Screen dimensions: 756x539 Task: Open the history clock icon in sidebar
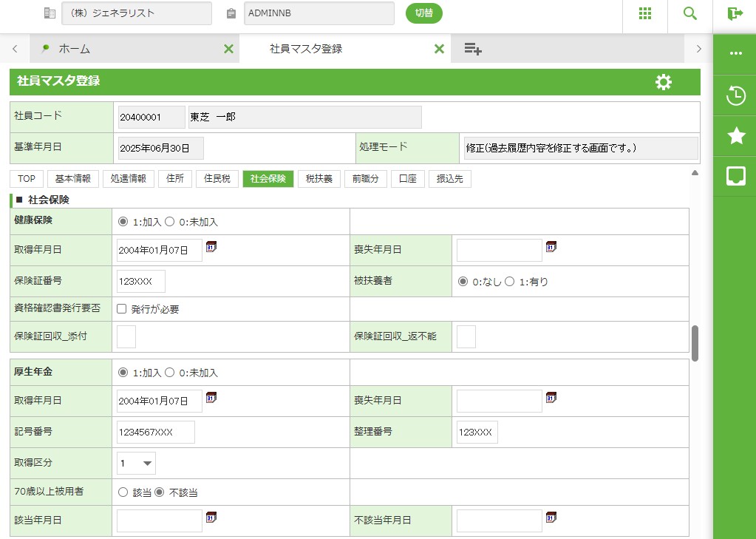coord(735,95)
